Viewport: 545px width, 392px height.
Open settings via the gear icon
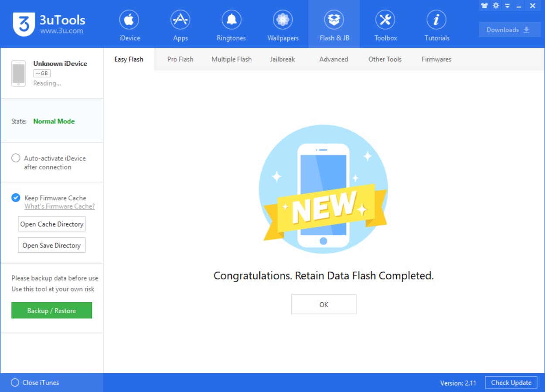[496, 6]
